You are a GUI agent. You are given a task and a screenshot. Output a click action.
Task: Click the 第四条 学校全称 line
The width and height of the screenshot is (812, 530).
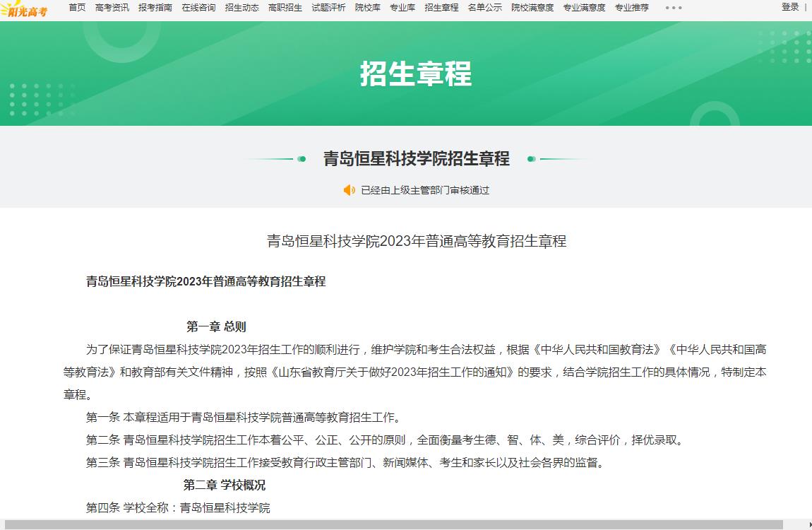pyautogui.click(x=178, y=507)
